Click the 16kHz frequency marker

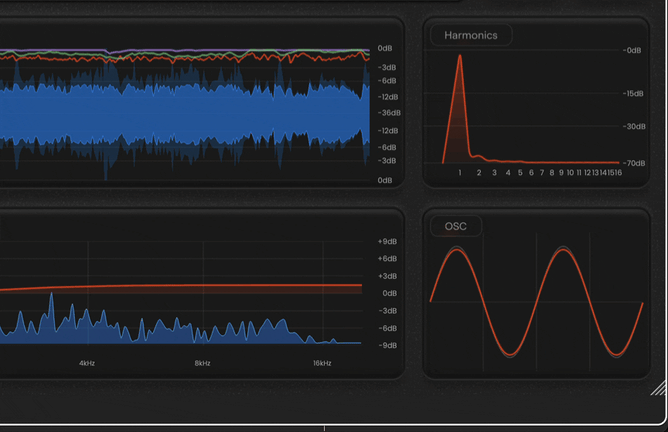click(322, 363)
